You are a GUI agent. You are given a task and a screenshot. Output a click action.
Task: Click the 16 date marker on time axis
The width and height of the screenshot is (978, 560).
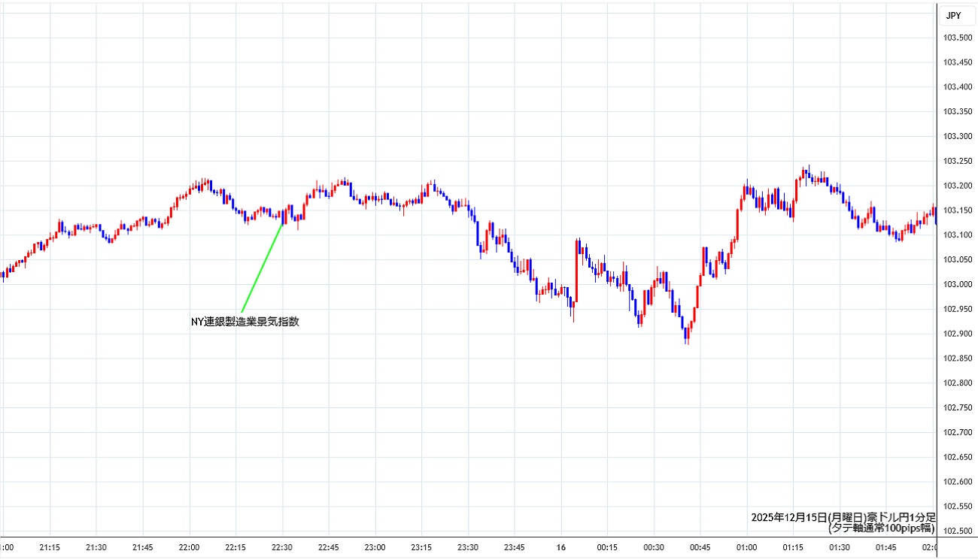[560, 547]
